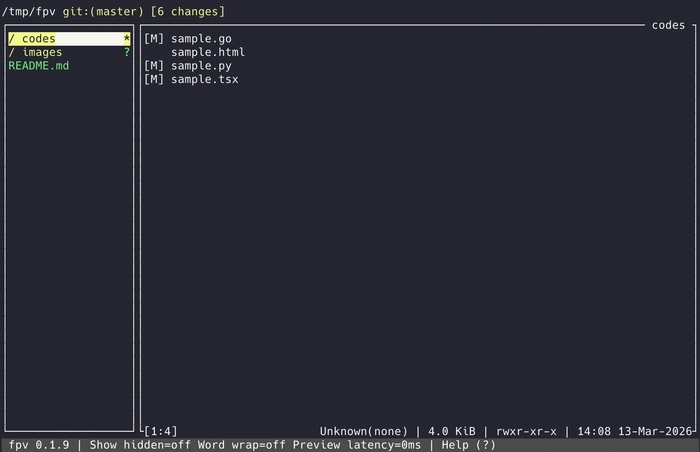Select sample.py in the preview list
This screenshot has height=452, width=700.
201,65
